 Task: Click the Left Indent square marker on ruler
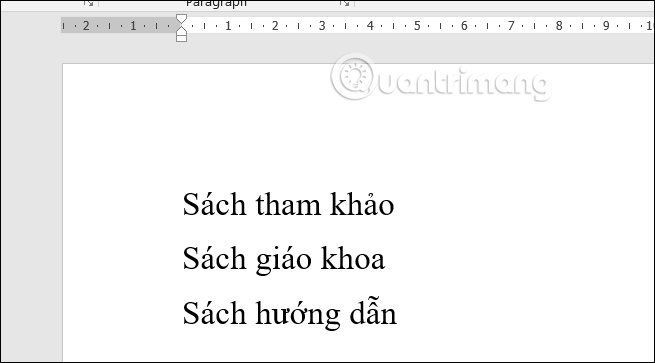(181, 38)
